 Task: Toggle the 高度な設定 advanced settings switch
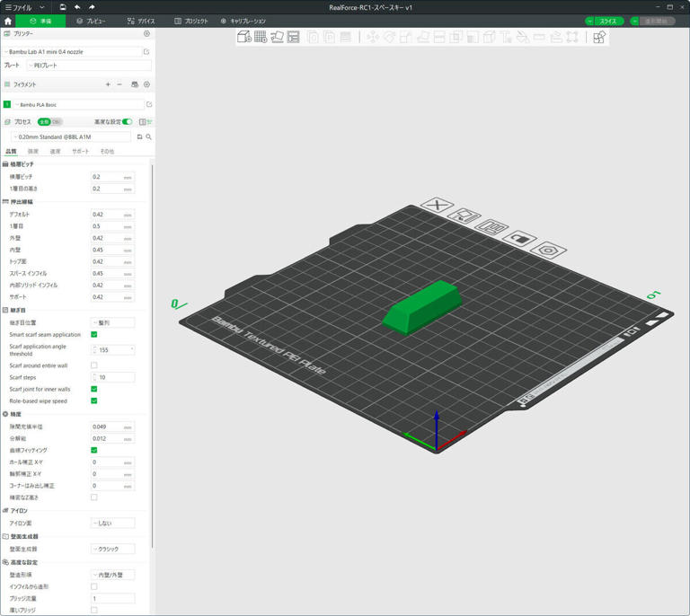[x=127, y=121]
